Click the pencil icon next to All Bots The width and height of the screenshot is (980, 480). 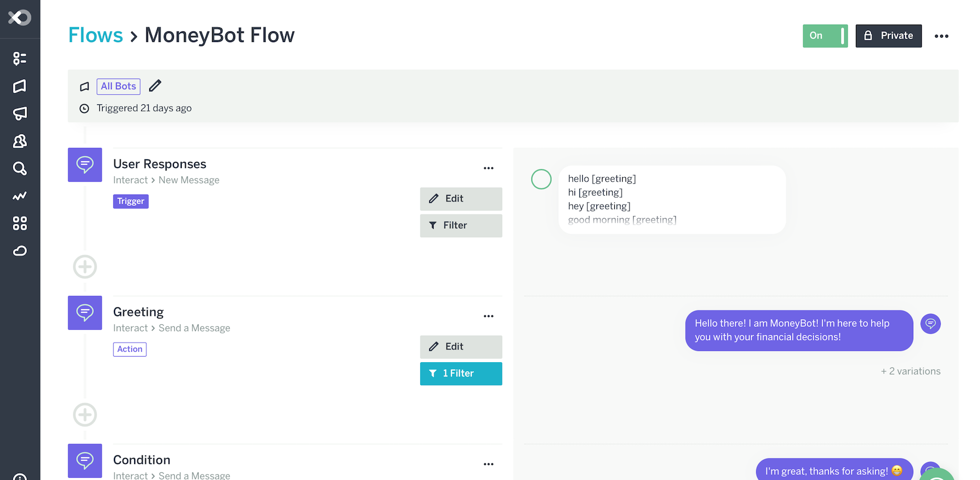click(x=155, y=86)
